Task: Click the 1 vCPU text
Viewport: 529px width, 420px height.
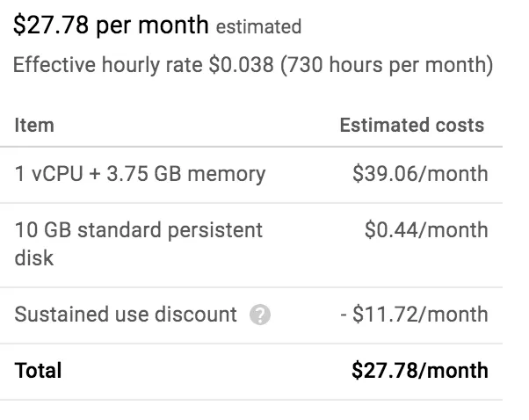Action: tap(49, 174)
